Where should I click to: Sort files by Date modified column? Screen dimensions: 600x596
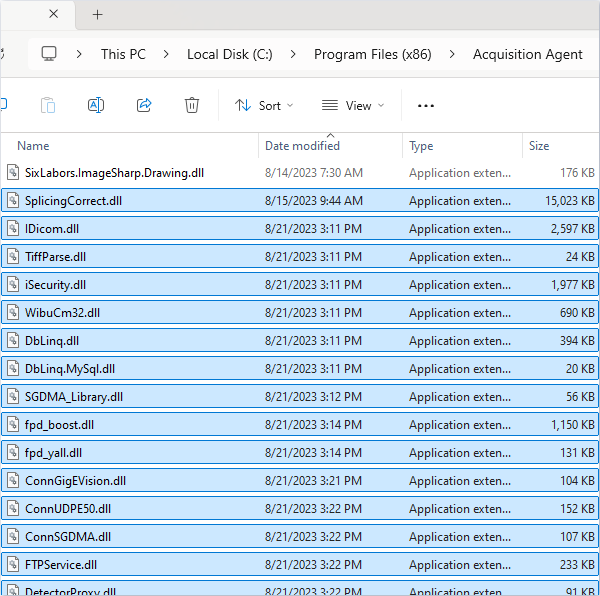click(302, 146)
